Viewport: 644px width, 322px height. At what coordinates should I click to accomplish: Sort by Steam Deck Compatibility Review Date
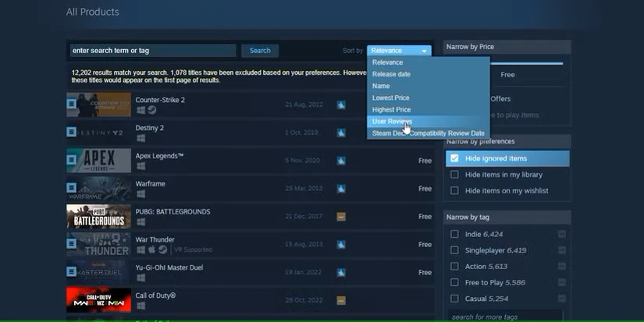[x=429, y=133]
